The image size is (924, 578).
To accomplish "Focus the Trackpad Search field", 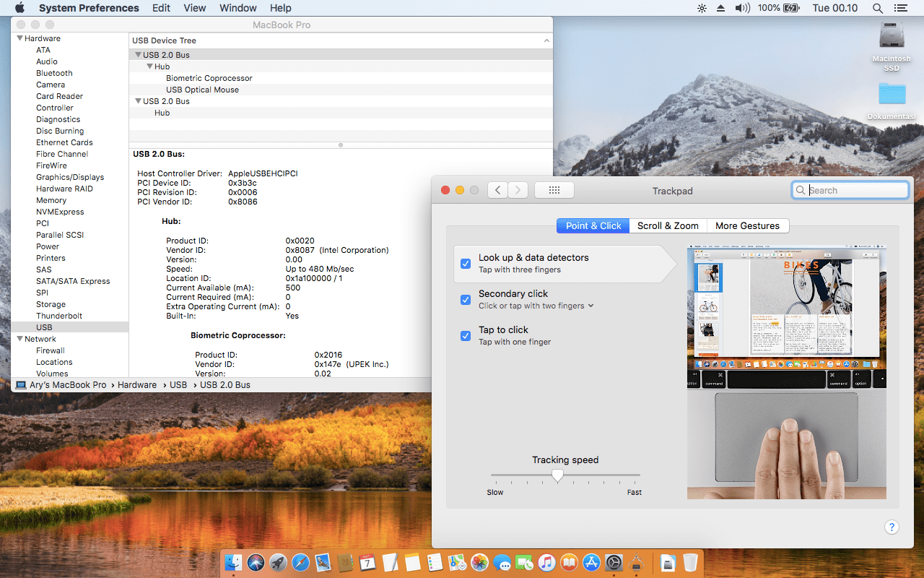I will point(850,190).
